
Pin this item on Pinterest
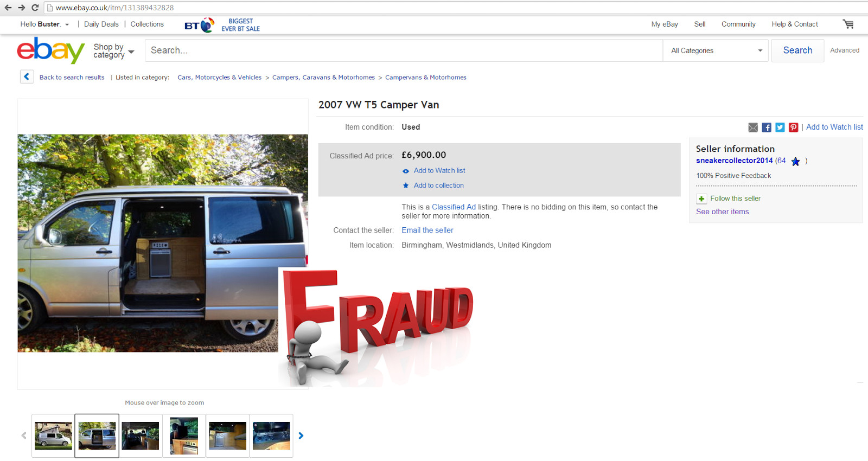tap(794, 127)
